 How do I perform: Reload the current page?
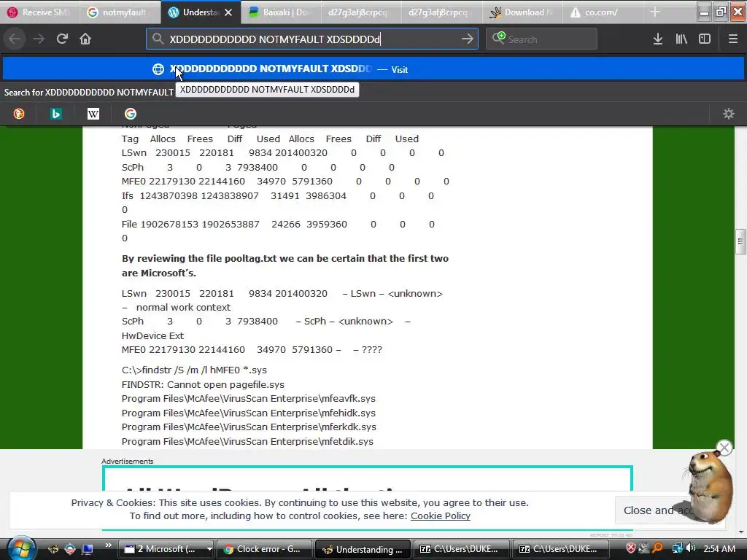(x=63, y=39)
